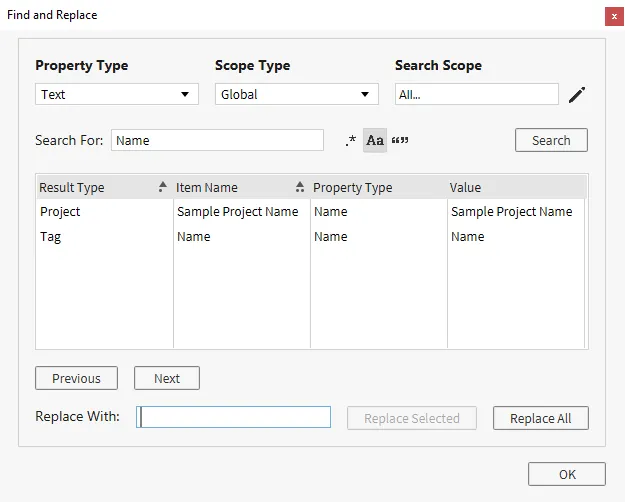This screenshot has height=502, width=625.
Task: Toggle the match case Aa option
Action: click(x=375, y=141)
